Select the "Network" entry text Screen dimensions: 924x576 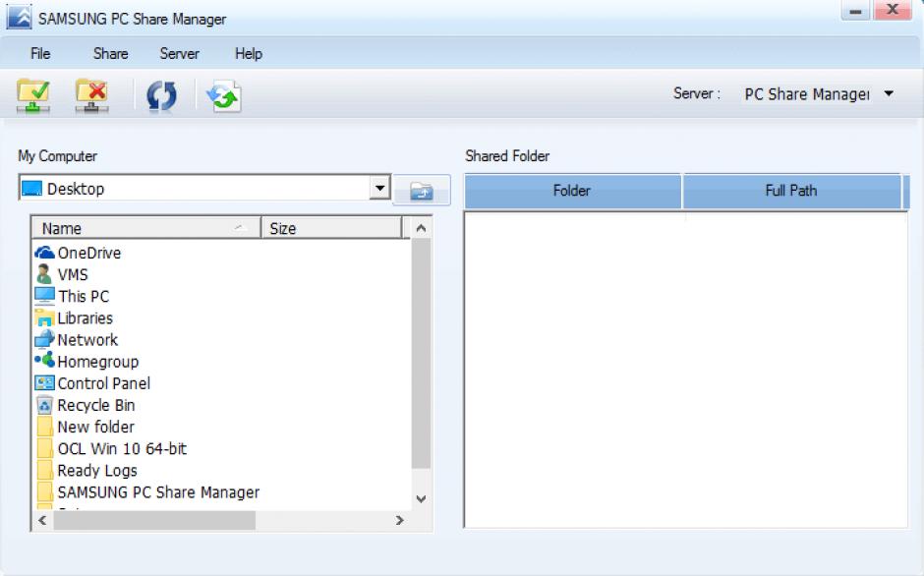click(87, 340)
